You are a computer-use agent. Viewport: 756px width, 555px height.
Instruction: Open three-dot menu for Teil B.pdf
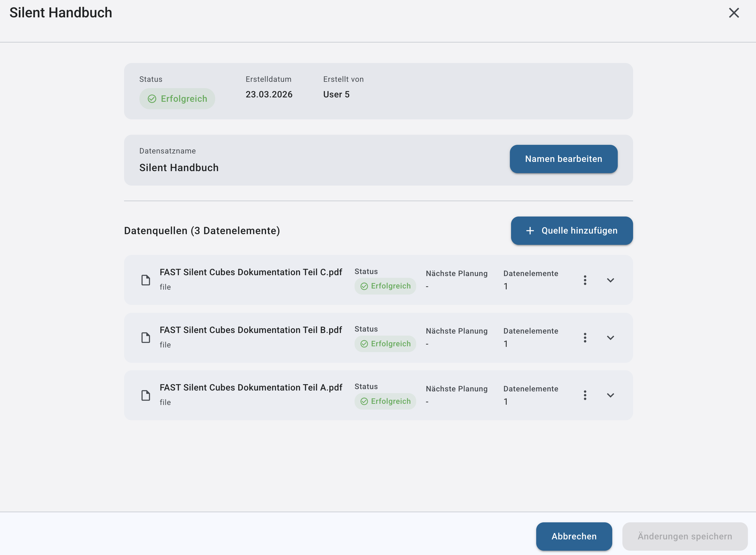[x=585, y=338]
